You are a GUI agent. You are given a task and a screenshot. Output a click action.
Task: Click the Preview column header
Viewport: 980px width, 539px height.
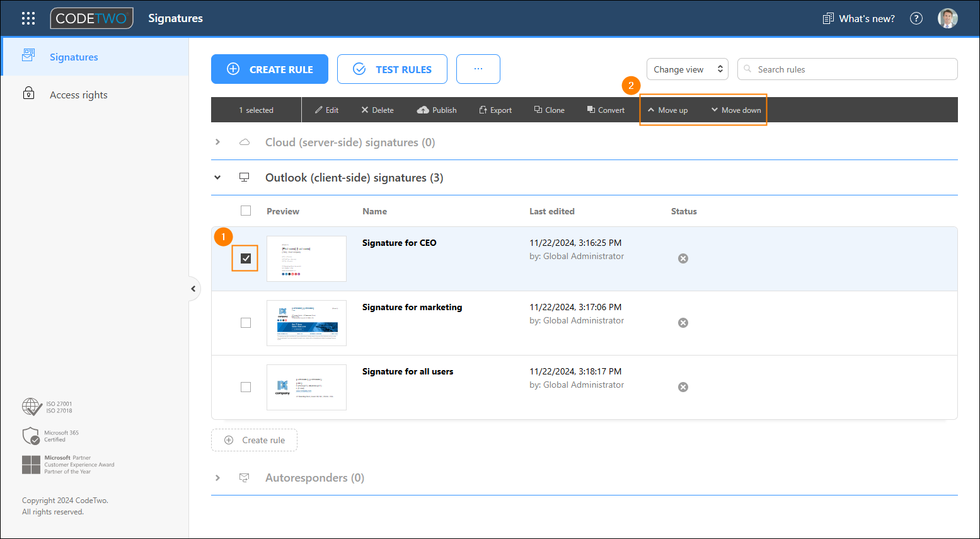(x=283, y=211)
